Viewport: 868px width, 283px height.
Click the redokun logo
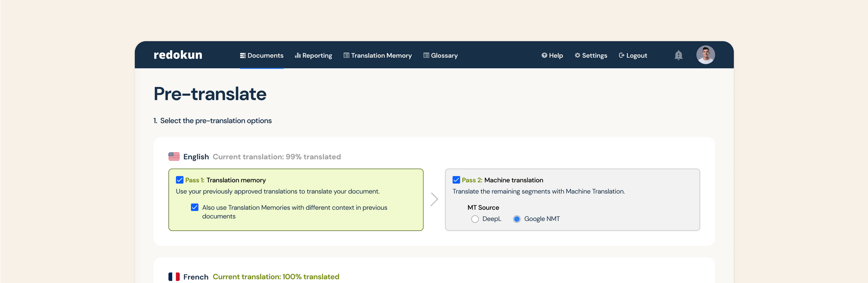tap(178, 55)
